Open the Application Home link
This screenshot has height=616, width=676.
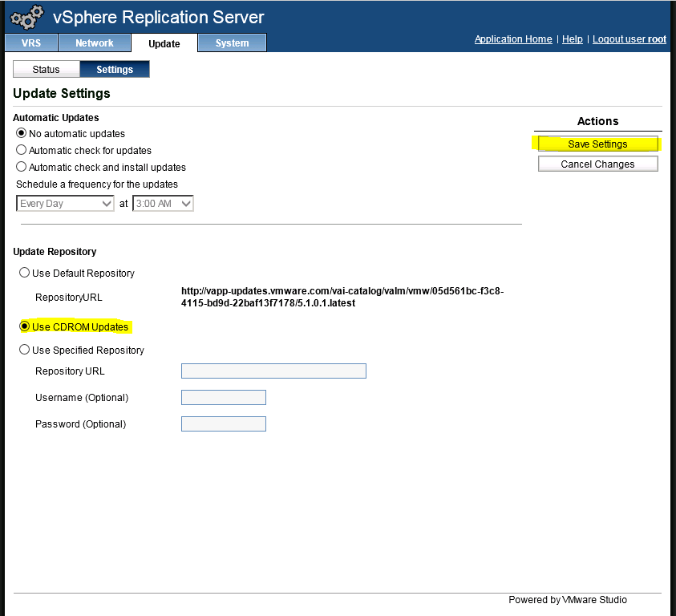(x=512, y=38)
